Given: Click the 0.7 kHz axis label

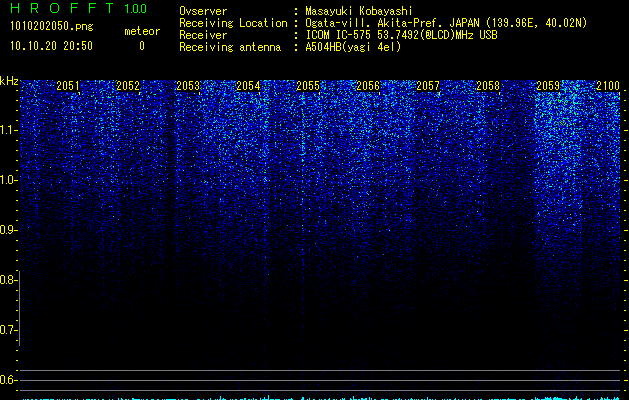Looking at the screenshot, I should point(8,330).
